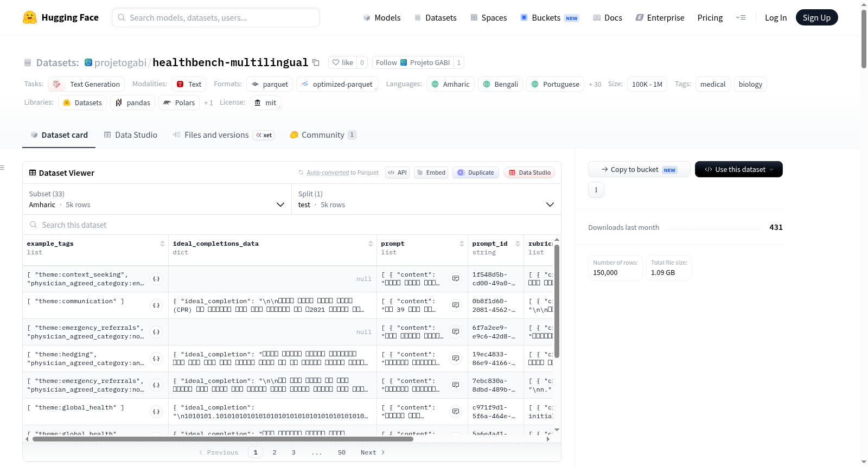
Task: Open the API access button
Action: coord(397,172)
